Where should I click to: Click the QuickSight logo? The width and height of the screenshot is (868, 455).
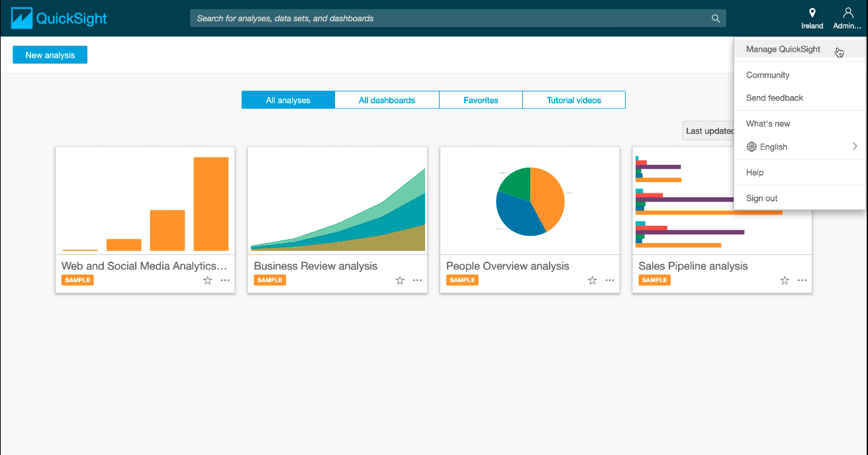59,19
